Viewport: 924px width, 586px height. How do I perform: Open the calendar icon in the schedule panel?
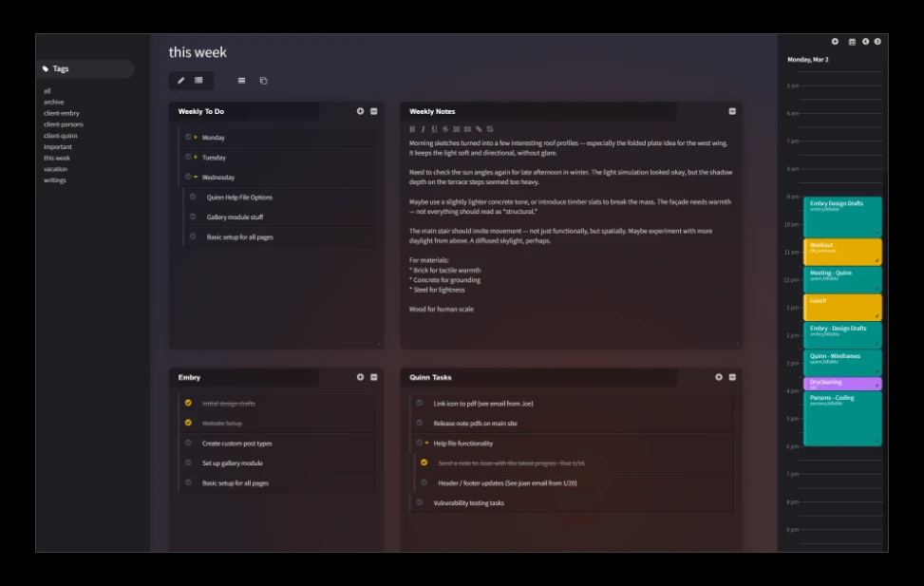click(854, 41)
